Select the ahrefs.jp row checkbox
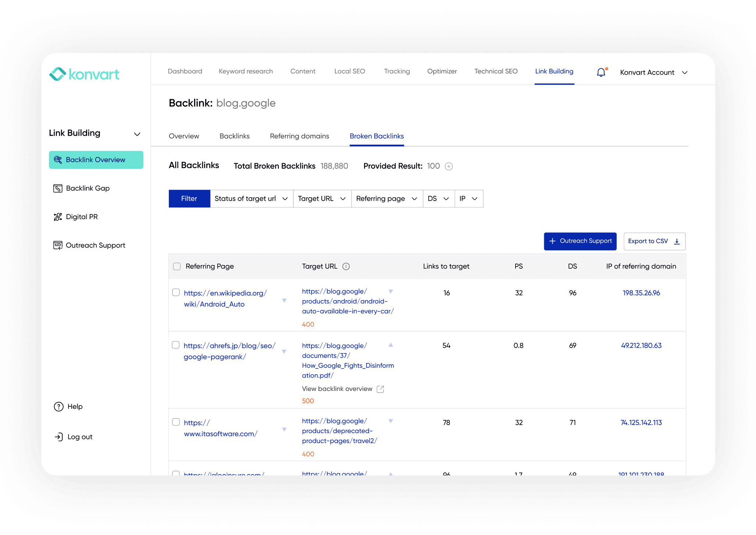 (176, 345)
